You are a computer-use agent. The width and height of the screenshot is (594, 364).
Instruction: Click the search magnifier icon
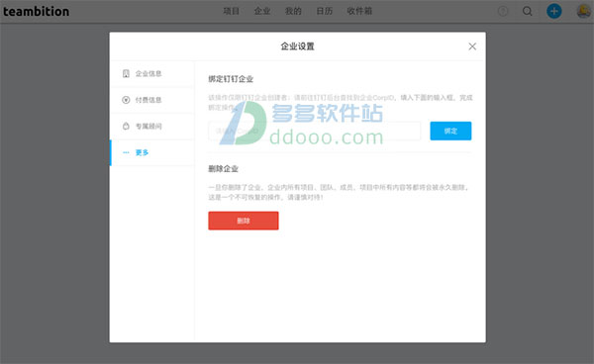point(528,11)
